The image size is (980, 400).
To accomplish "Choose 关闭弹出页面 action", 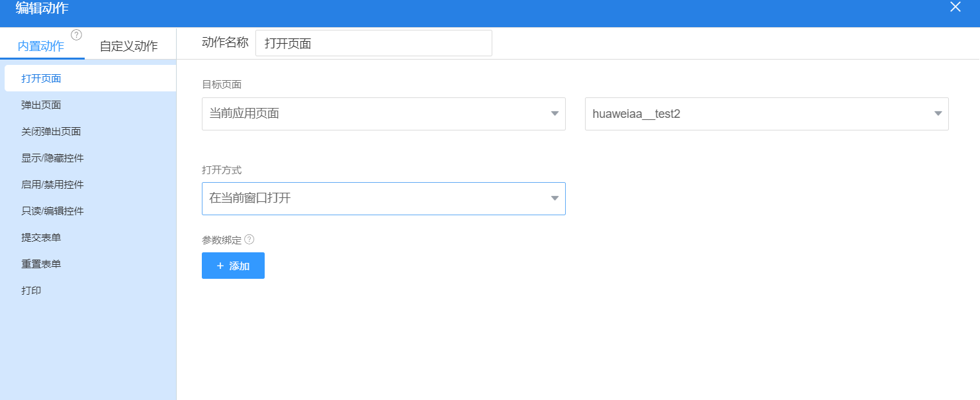I will pos(51,131).
